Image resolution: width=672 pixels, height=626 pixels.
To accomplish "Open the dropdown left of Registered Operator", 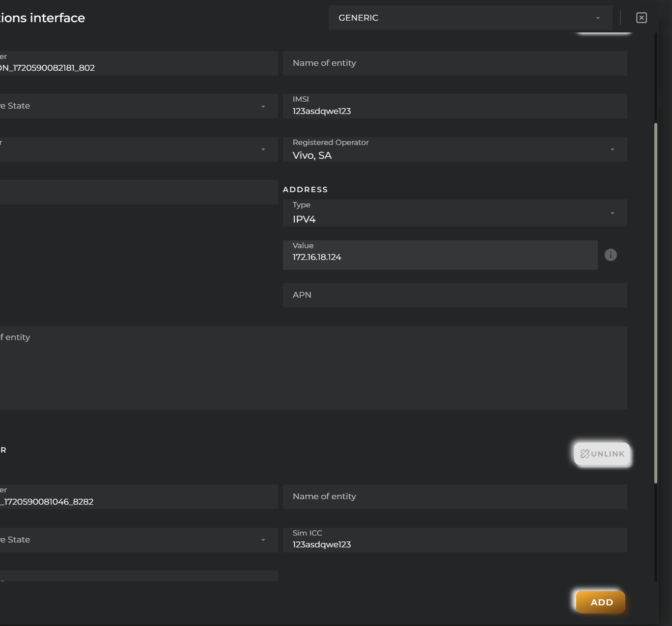I will pos(139,149).
